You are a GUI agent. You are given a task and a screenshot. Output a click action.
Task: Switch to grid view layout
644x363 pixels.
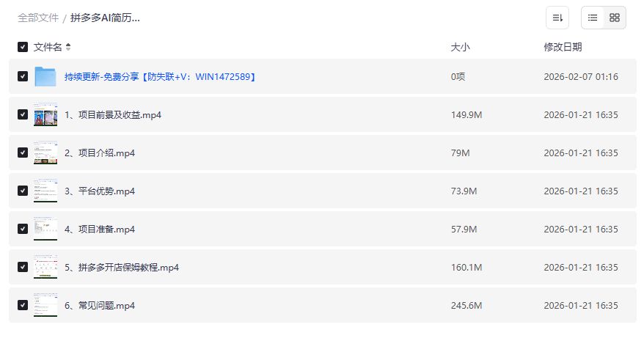pos(615,18)
